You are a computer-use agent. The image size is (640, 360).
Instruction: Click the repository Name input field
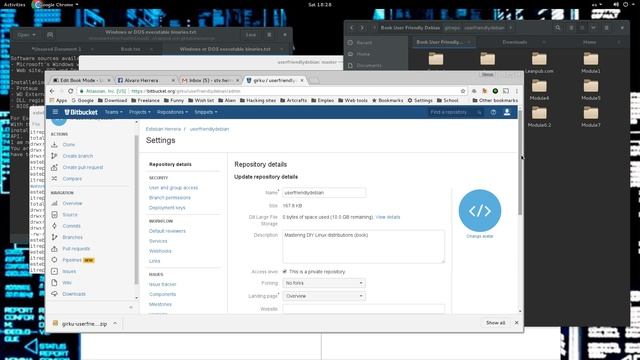[324, 193]
